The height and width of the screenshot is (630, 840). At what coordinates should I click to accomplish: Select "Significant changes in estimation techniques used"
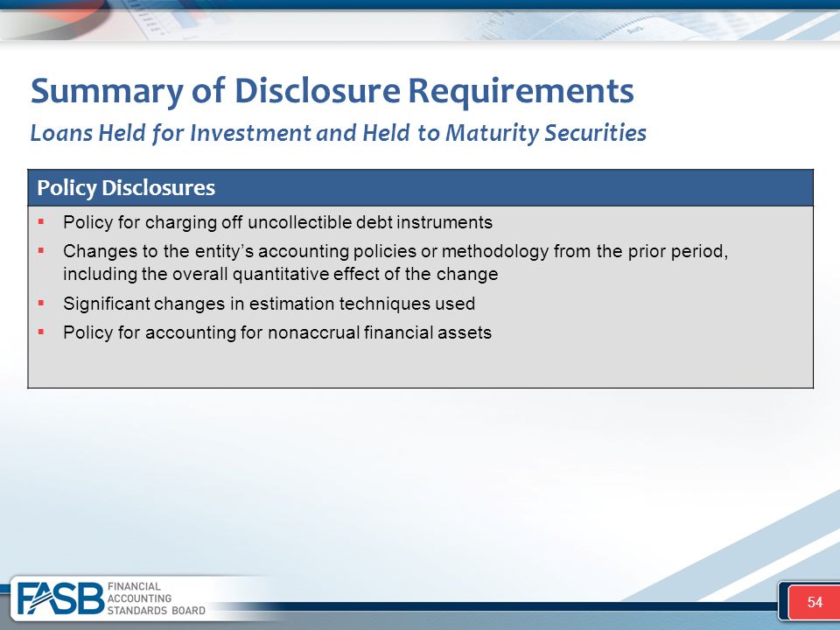(x=269, y=304)
